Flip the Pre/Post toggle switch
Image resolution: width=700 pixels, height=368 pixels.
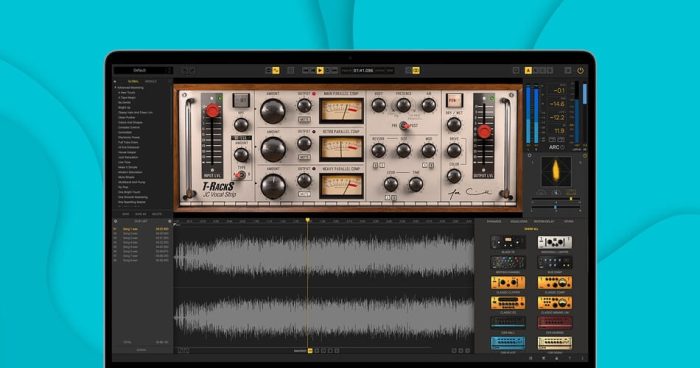point(404,126)
